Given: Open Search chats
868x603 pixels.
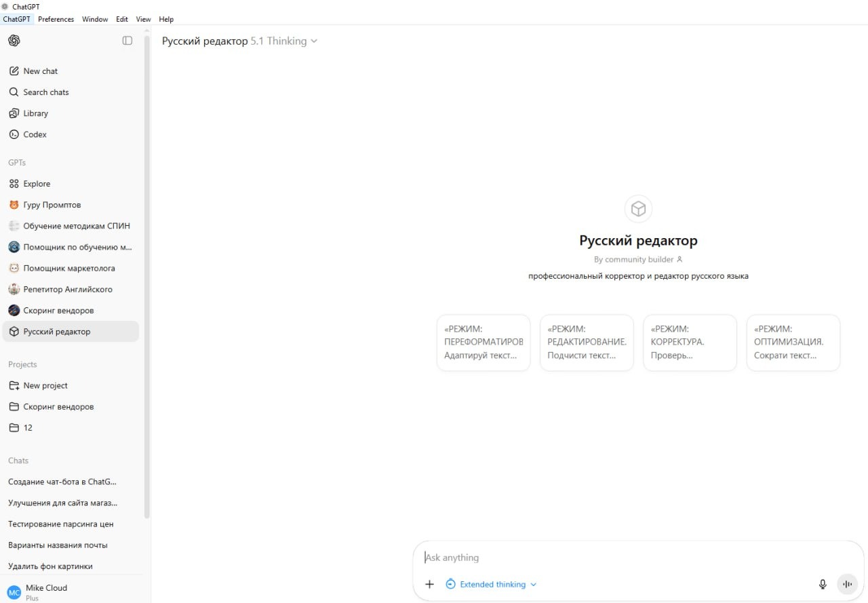Looking at the screenshot, I should [45, 92].
